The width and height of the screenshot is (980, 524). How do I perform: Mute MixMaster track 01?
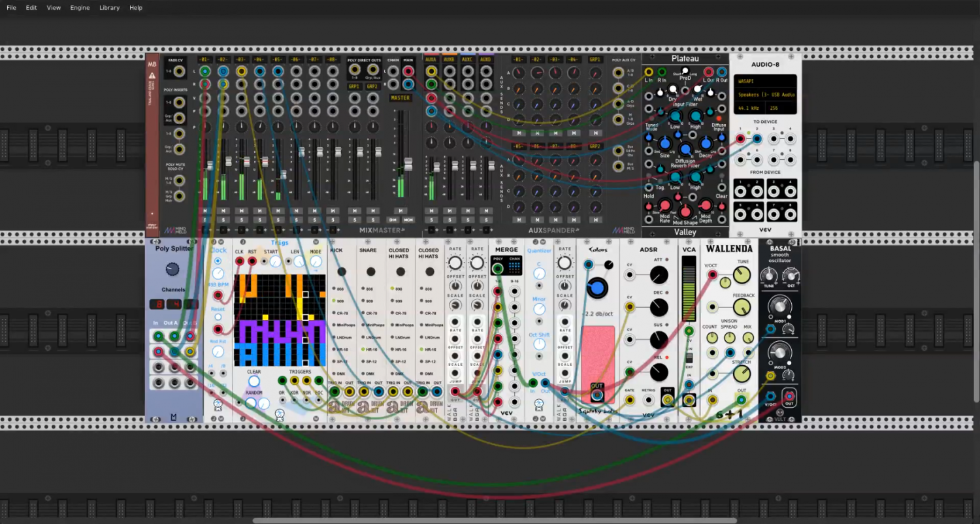pyautogui.click(x=205, y=210)
